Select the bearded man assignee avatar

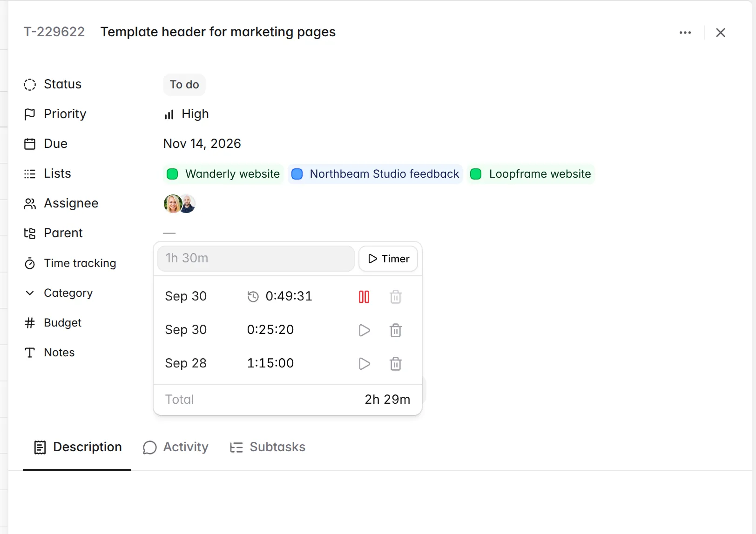[x=188, y=204]
